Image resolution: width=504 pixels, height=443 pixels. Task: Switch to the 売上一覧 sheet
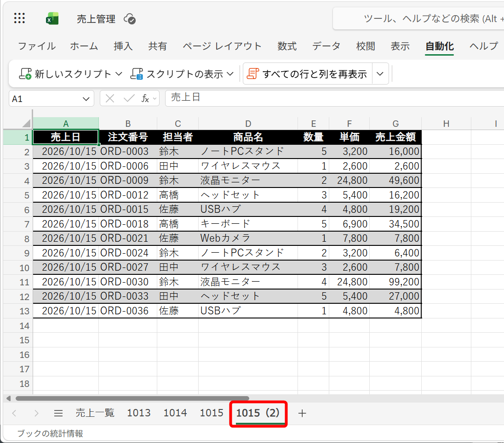(95, 413)
